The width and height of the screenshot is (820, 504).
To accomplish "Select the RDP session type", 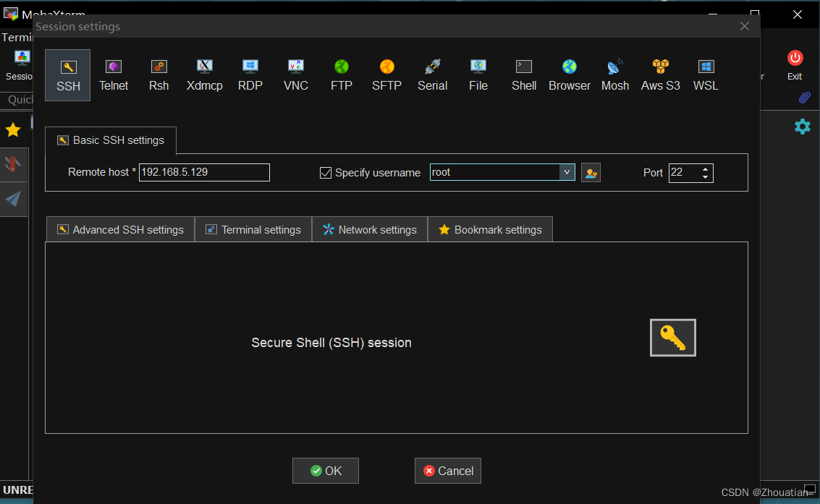I will [x=250, y=75].
